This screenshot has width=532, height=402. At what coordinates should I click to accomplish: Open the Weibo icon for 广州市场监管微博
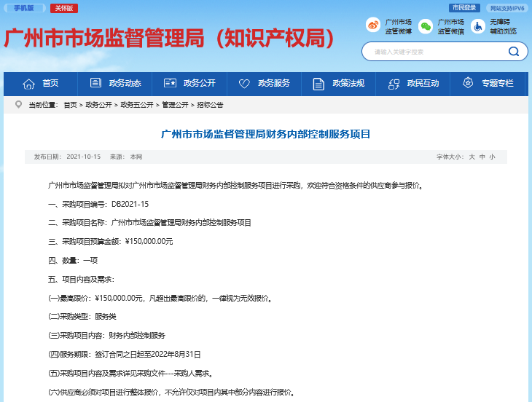coord(373,25)
